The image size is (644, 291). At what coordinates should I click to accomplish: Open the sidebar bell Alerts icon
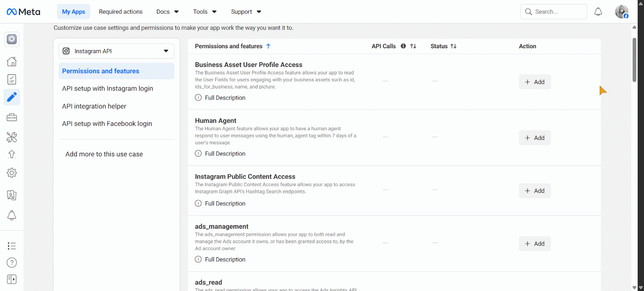tap(12, 215)
